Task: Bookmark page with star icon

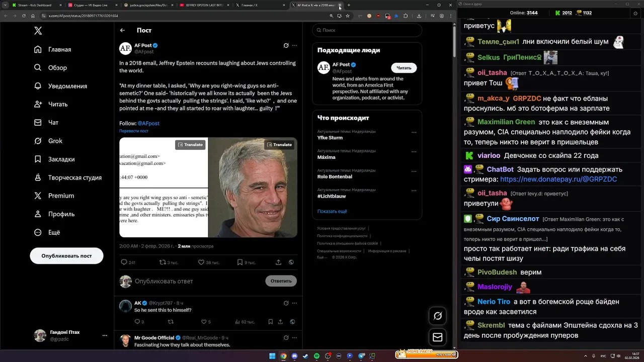Action: [x=348, y=16]
